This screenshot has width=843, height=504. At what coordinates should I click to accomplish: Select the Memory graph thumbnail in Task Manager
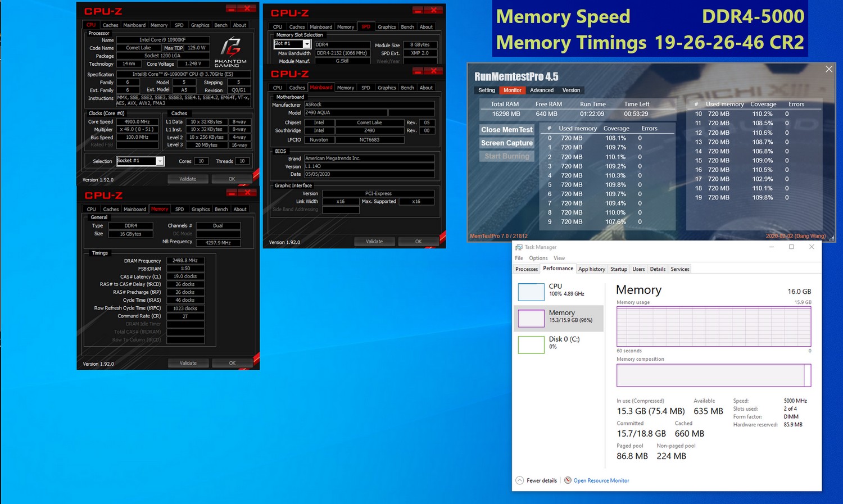pos(531,318)
